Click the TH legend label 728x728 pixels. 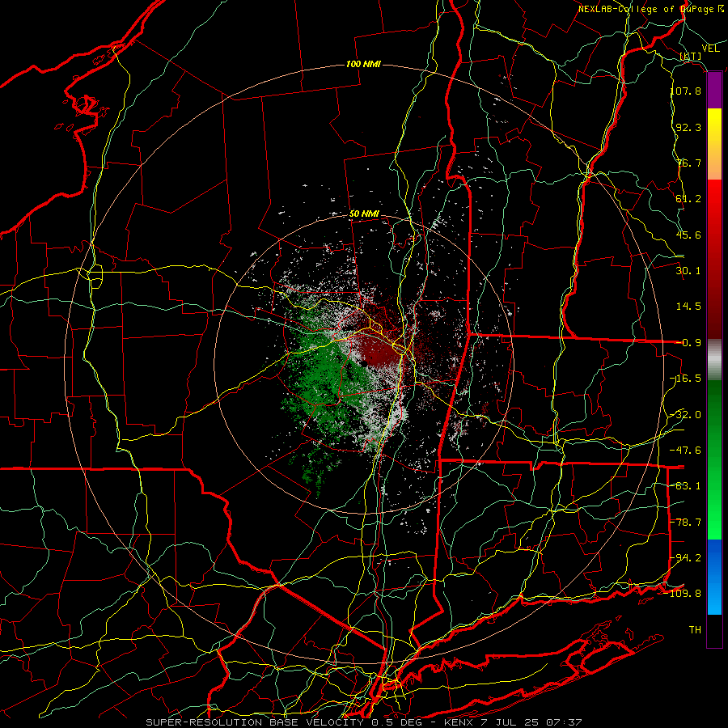(695, 630)
